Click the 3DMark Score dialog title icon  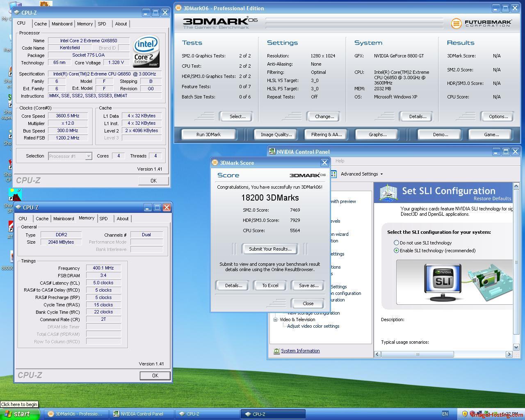tap(215, 163)
